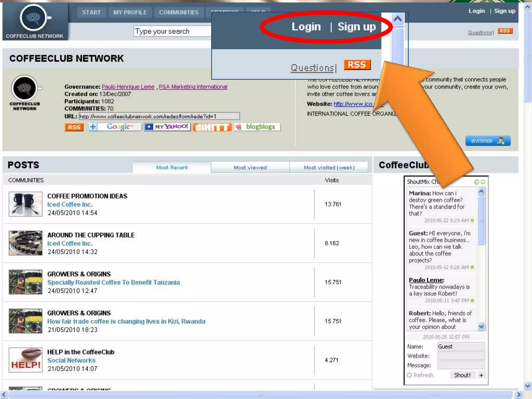The image size is (532, 399).
Task: Click the Add to Google button
Action: click(115, 127)
